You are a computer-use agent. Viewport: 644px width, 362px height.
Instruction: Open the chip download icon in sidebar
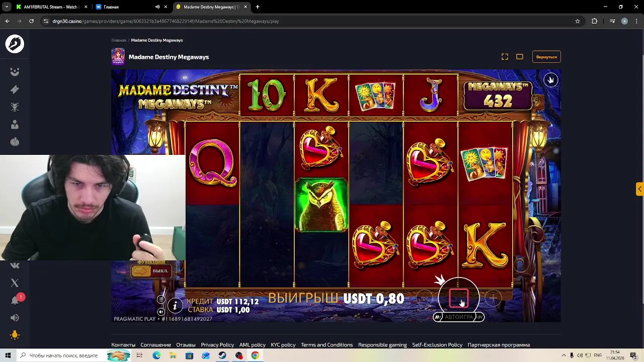pyautogui.click(x=15, y=142)
